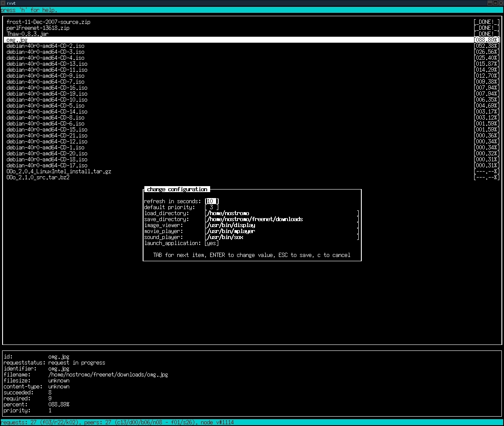Maximize the rxvt terminal window
This screenshot has width=504, height=426.
point(495,3)
